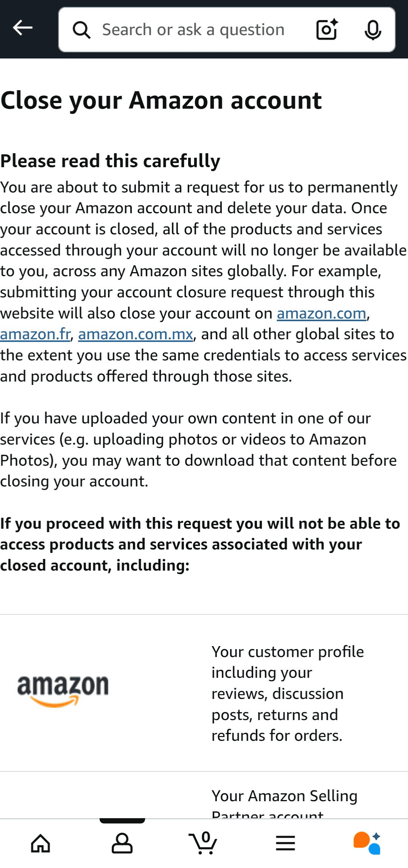Visit the amazon.fr link

(x=35, y=334)
